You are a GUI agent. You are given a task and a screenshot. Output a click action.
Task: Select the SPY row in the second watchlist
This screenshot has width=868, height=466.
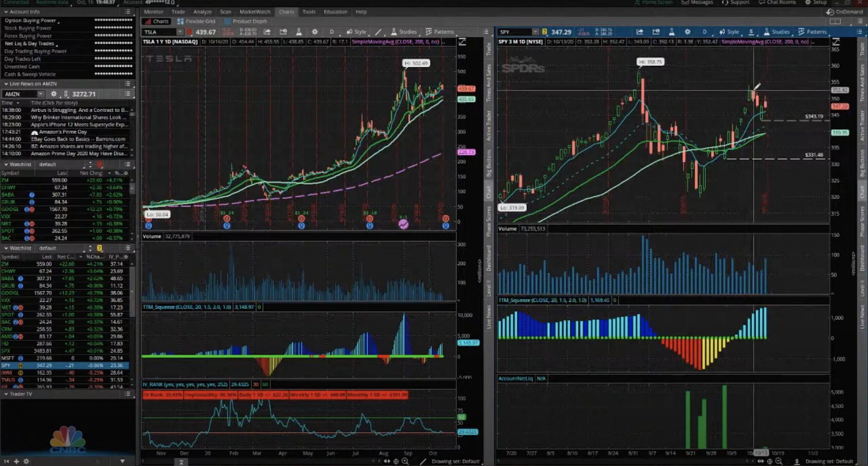[x=64, y=366]
